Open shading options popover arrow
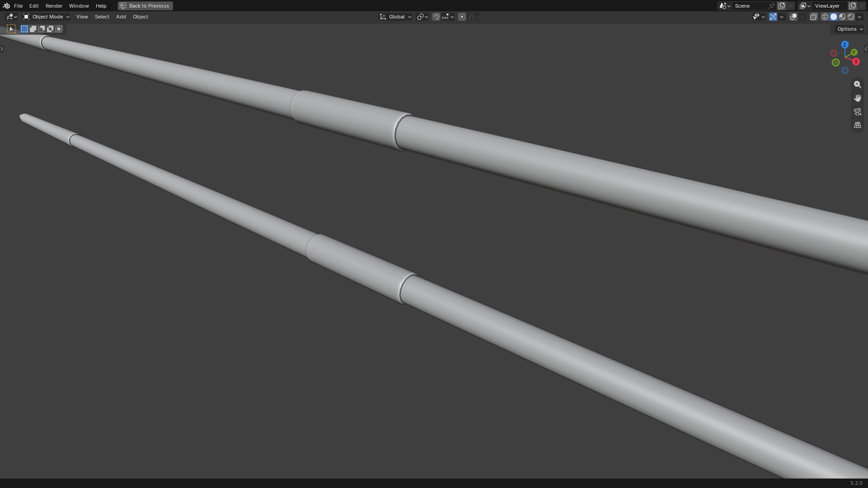868x488 pixels. (x=859, y=17)
